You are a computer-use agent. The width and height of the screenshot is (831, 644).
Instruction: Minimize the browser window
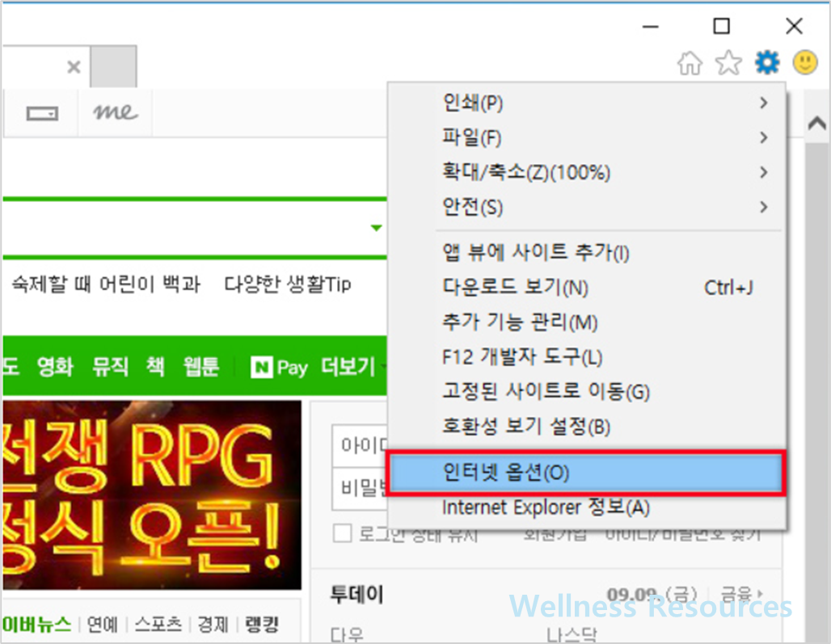[650, 26]
